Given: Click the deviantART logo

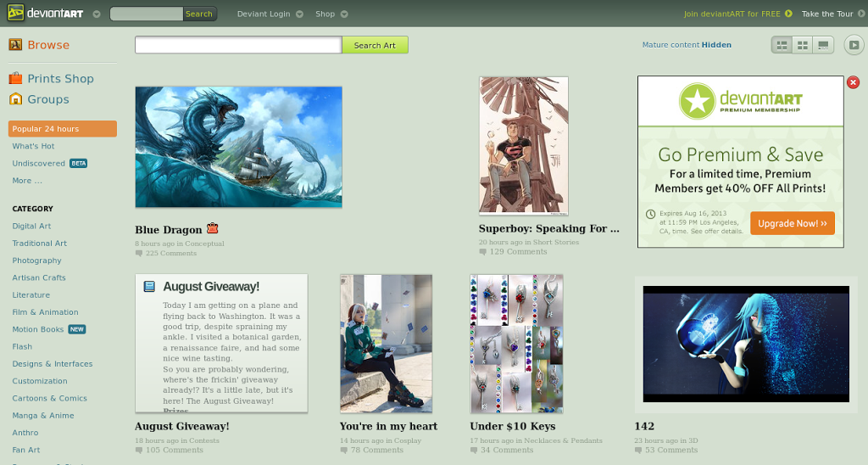Looking at the screenshot, I should click(x=46, y=14).
